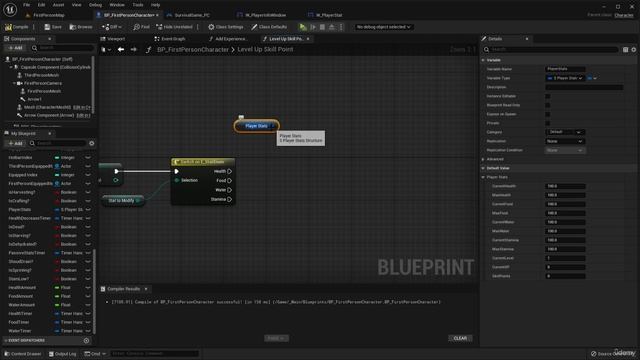The image size is (640, 360).
Task: Click CLEAR in Compiler Results
Action: point(460,338)
